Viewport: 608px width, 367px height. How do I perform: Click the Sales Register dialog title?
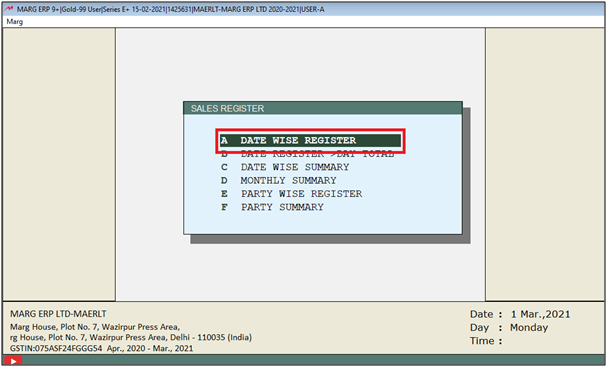(227, 109)
